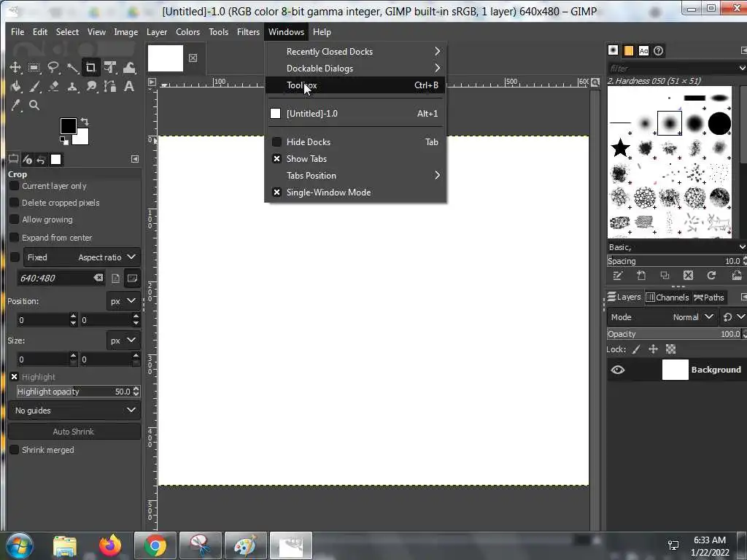Enable Allow growing checkbox
Viewport: 747px width, 560px height.
click(15, 219)
